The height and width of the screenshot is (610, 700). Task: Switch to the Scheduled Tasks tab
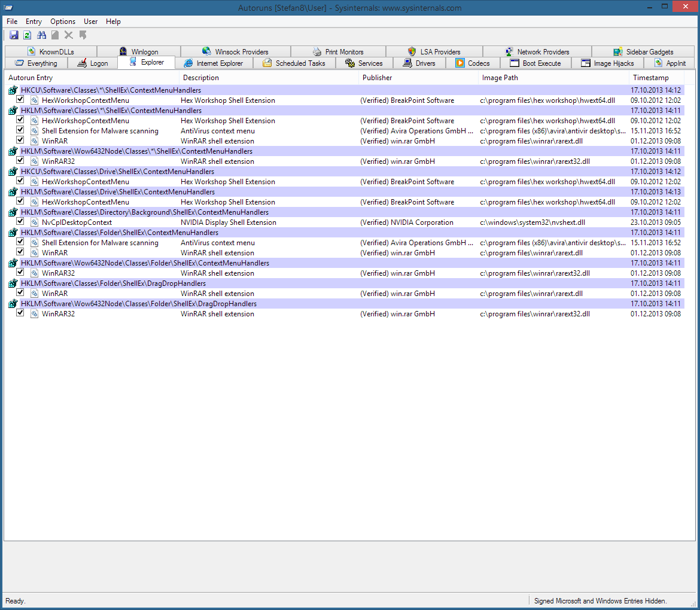click(294, 63)
